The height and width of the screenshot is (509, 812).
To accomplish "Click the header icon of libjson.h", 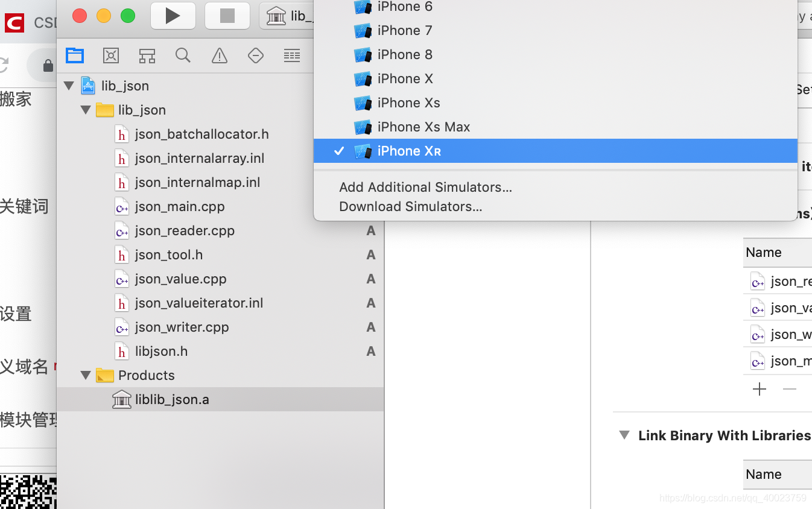I will pyautogui.click(x=122, y=352).
